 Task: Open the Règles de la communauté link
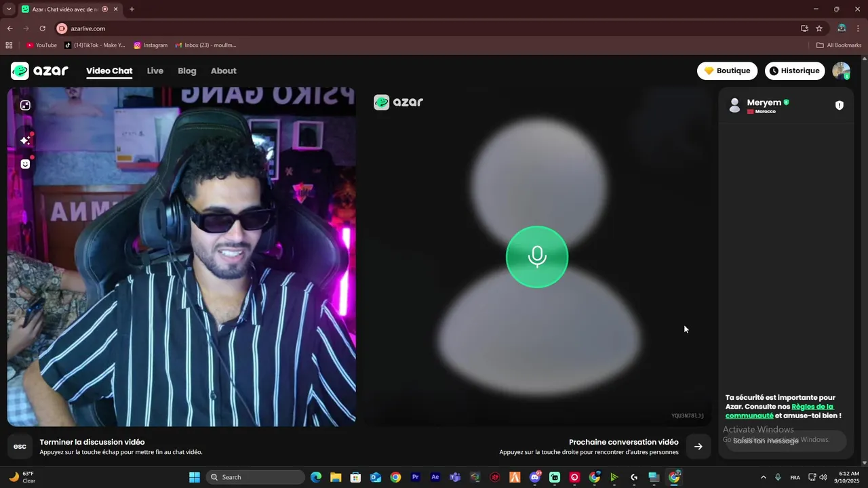(779, 411)
